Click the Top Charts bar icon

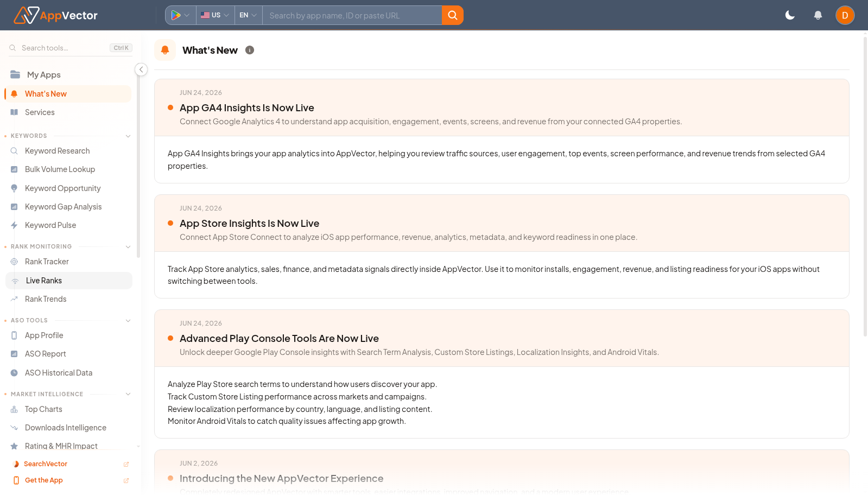tap(14, 409)
